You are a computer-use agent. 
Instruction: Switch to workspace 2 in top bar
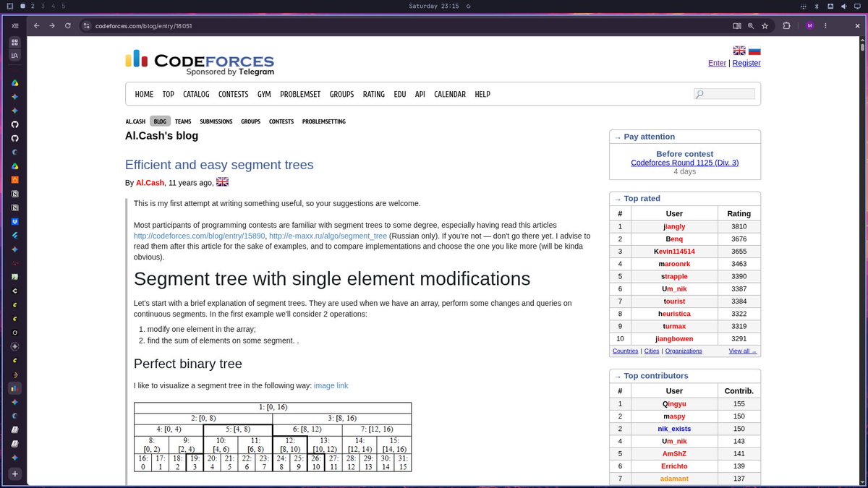(33, 6)
